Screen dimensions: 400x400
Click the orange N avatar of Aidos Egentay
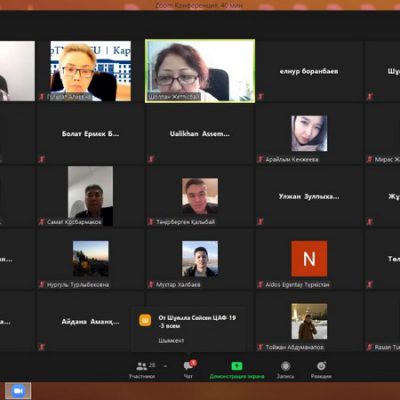pos(309,259)
